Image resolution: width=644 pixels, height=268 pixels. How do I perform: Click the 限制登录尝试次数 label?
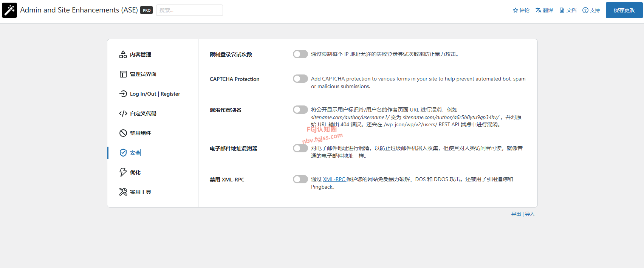tap(231, 54)
